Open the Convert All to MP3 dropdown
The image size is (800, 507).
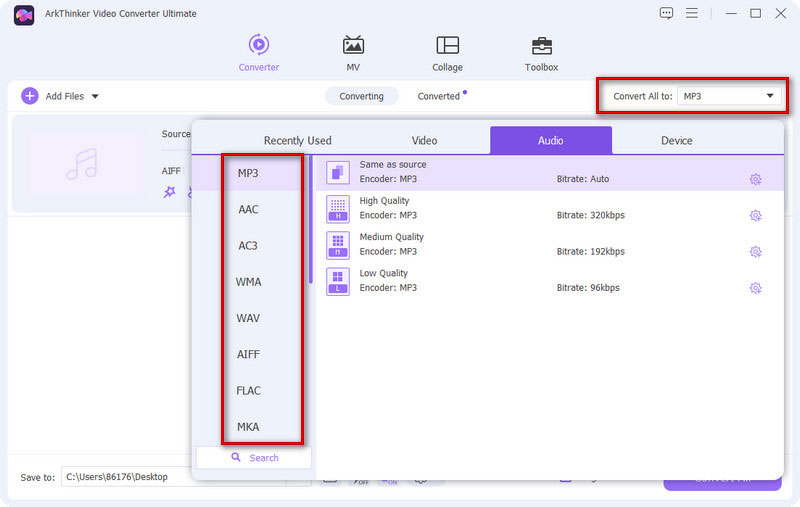pyautogui.click(x=729, y=96)
